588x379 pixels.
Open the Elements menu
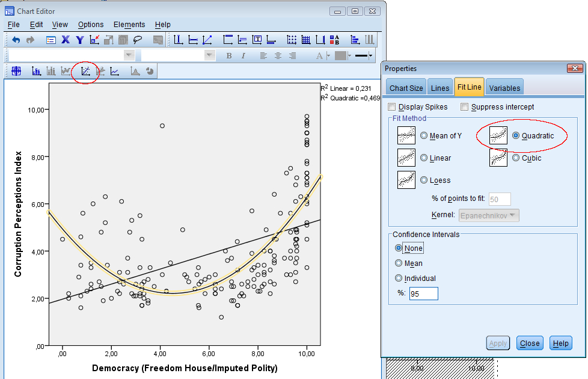[x=129, y=25]
